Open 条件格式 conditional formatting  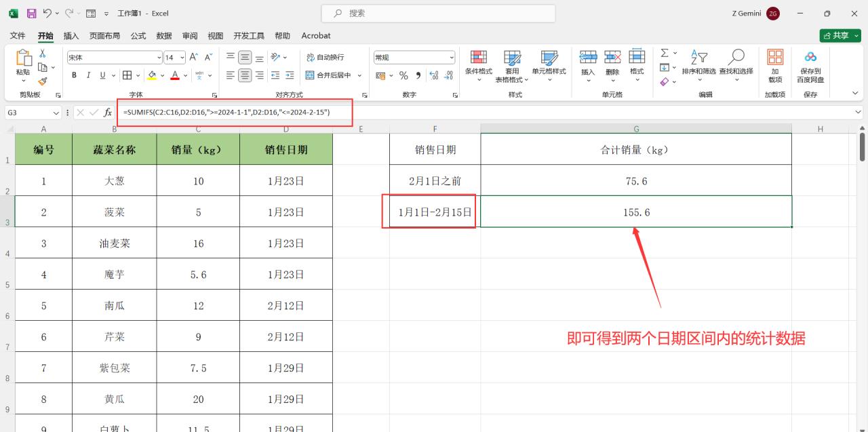tap(478, 65)
